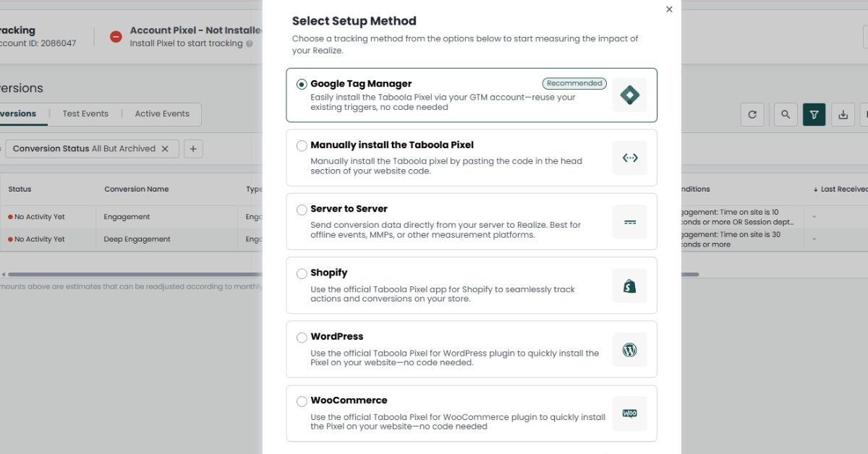The height and width of the screenshot is (454, 868).
Task: Toggle the filter funnel icon
Action: point(814,114)
